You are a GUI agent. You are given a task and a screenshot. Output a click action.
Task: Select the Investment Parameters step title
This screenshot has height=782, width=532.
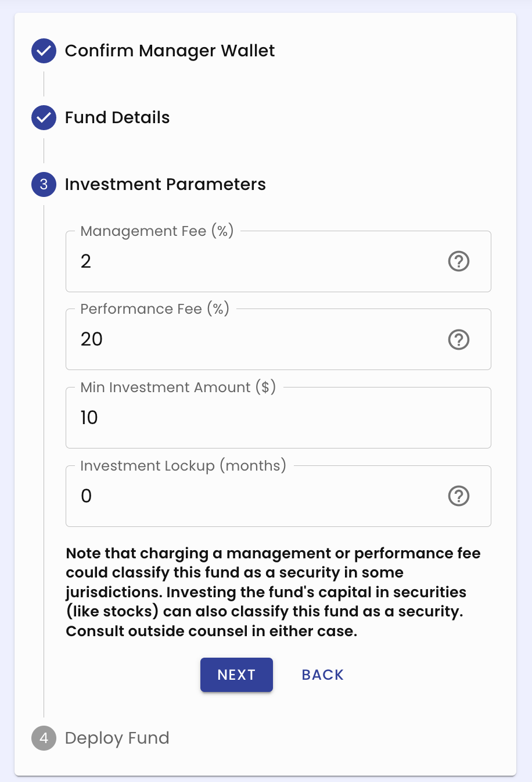165,185
